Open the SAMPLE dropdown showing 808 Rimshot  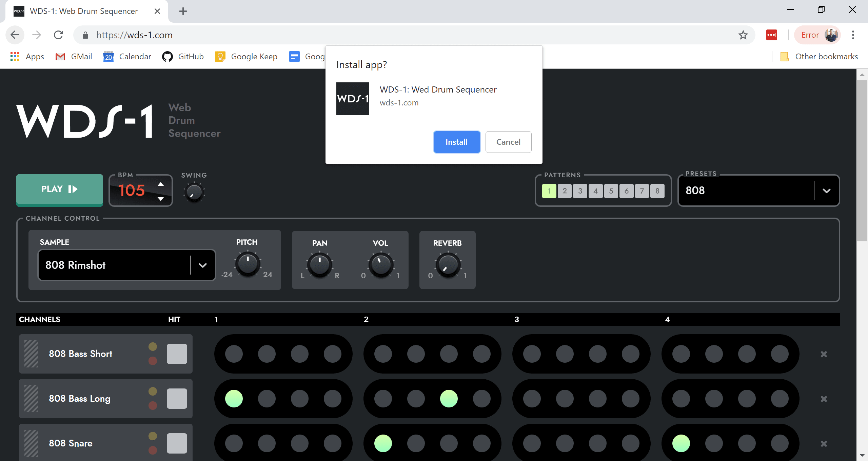point(127,265)
